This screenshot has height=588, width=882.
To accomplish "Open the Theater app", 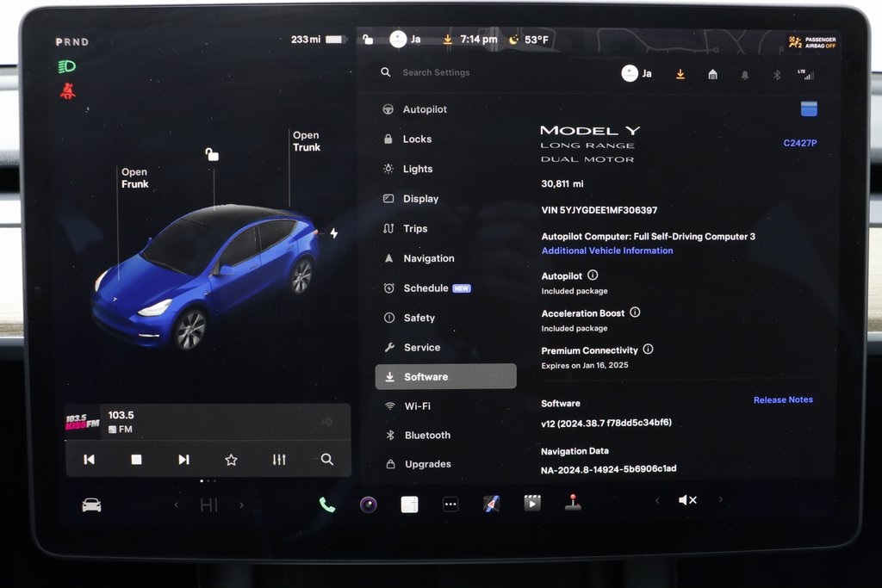I will 532,504.
